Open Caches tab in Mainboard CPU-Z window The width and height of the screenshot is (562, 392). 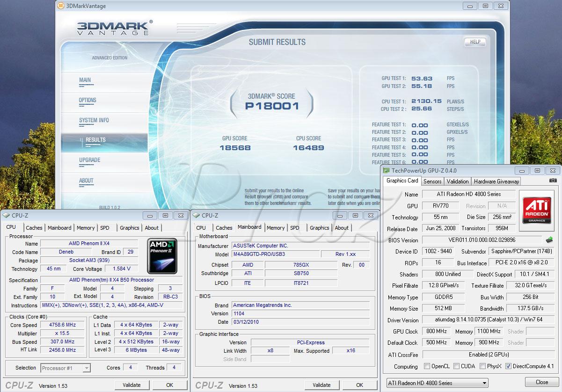click(x=224, y=228)
